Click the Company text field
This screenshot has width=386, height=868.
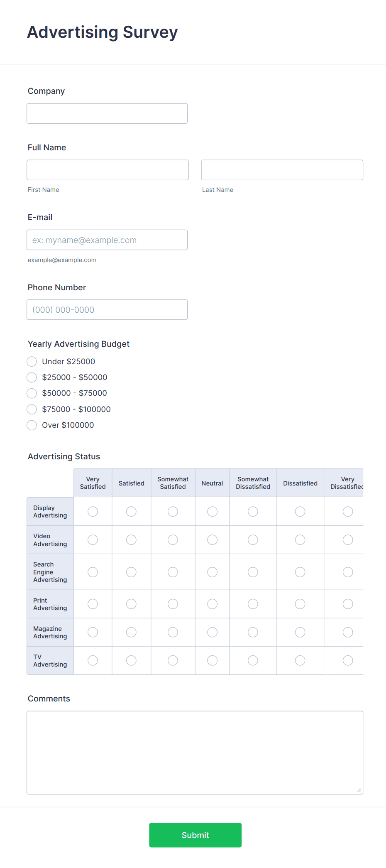pyautogui.click(x=107, y=113)
